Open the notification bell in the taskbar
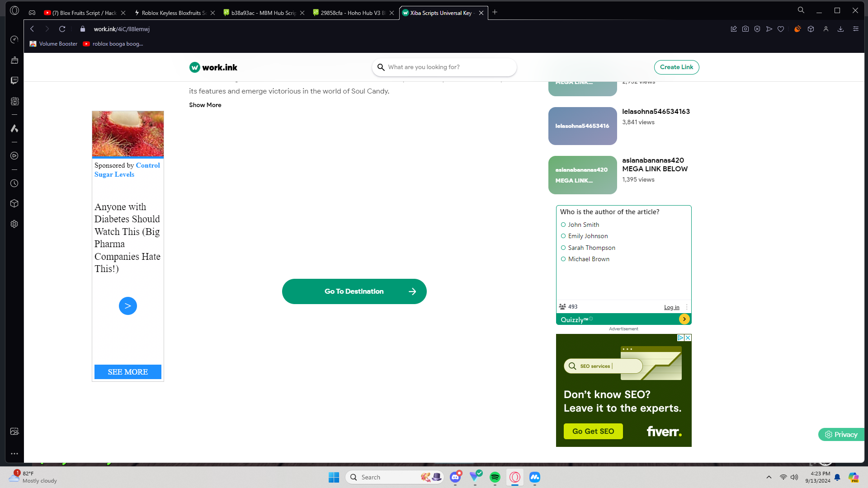 [837, 477]
